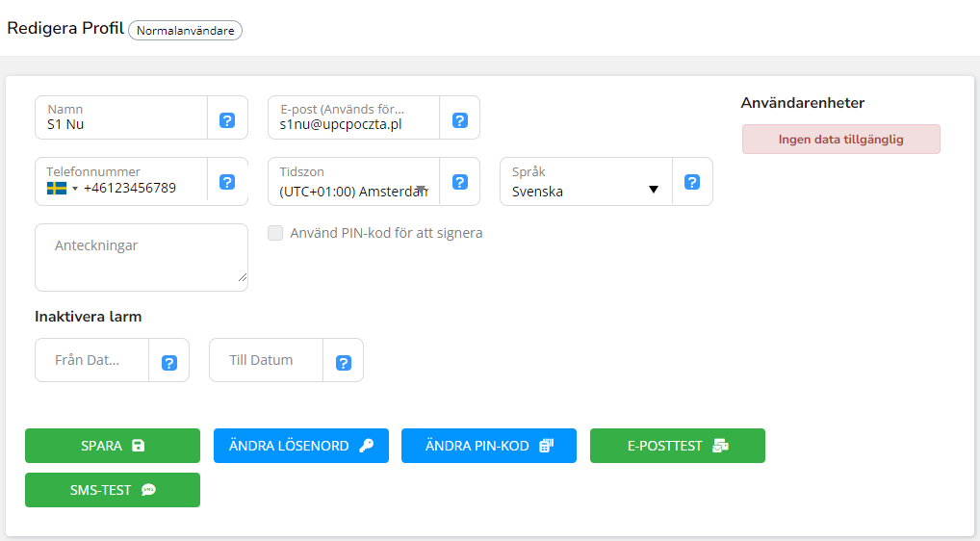Click the help icon beside the Namn field

point(227,120)
